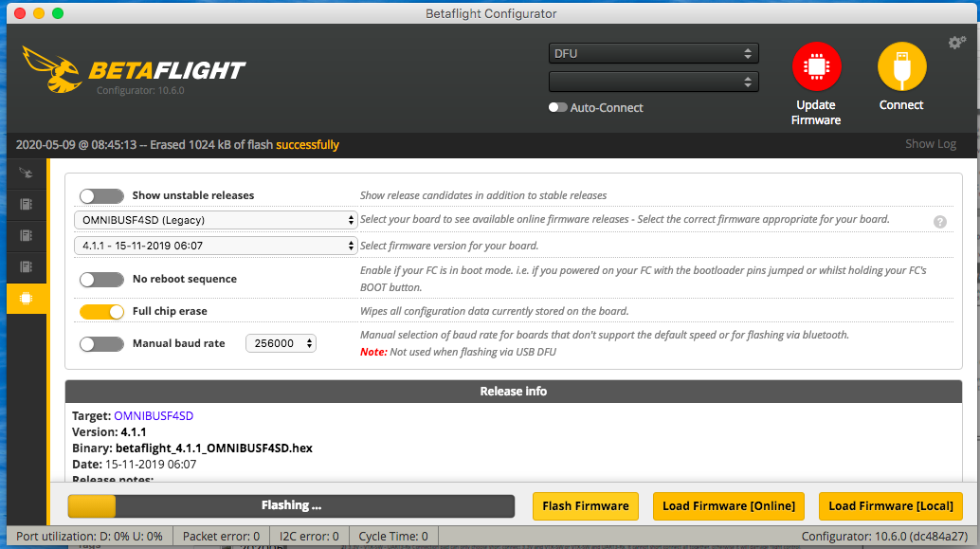
Task: Click the Update Firmware chip icon
Action: [816, 66]
